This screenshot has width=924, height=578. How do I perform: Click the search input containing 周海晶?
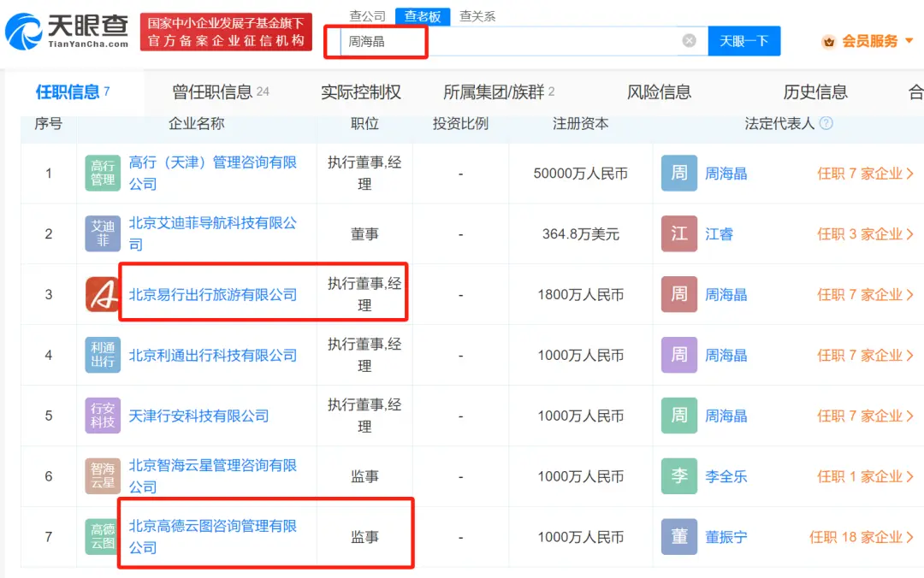[x=510, y=41]
